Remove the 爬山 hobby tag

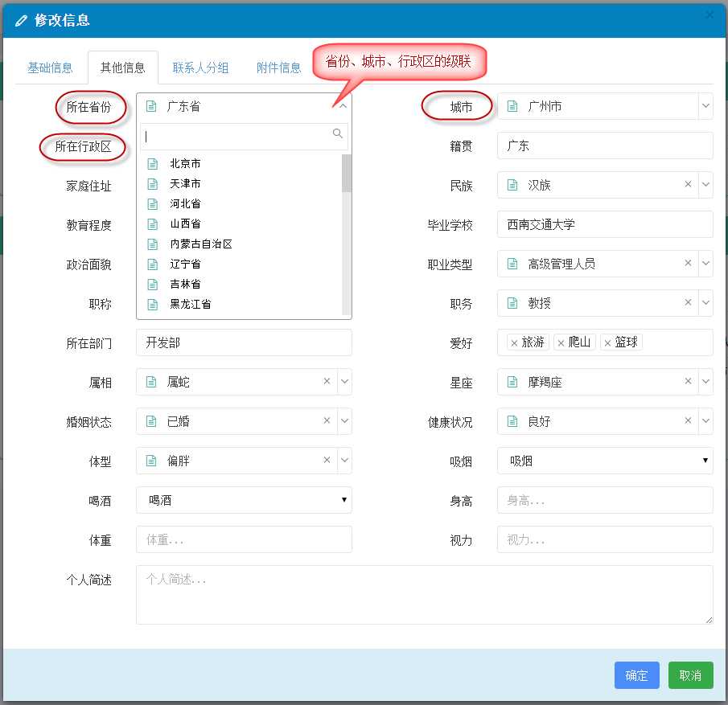[561, 343]
